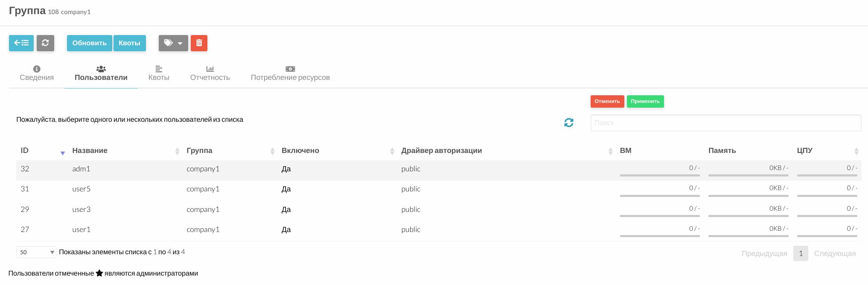
Task: Click the Поиск search field
Action: (726, 123)
